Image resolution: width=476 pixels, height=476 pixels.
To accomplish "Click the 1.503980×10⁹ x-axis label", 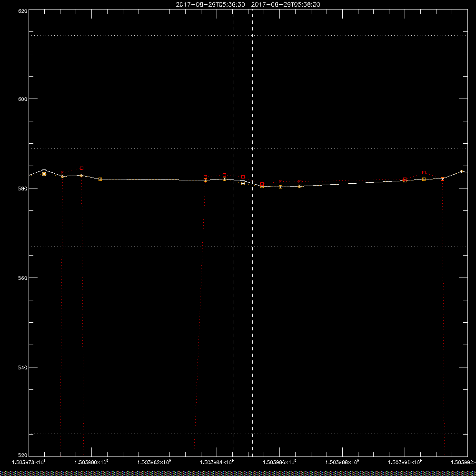I will (91, 462).
